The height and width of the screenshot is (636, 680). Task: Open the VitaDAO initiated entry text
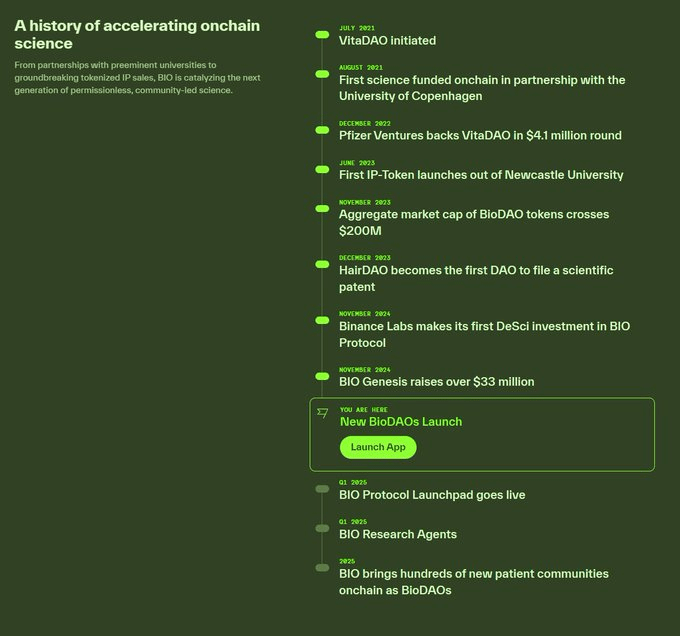(387, 41)
